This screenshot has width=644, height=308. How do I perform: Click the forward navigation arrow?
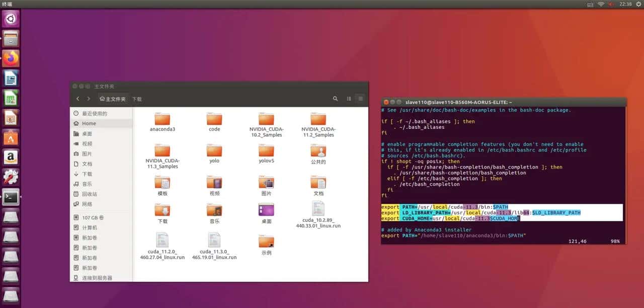tap(89, 99)
